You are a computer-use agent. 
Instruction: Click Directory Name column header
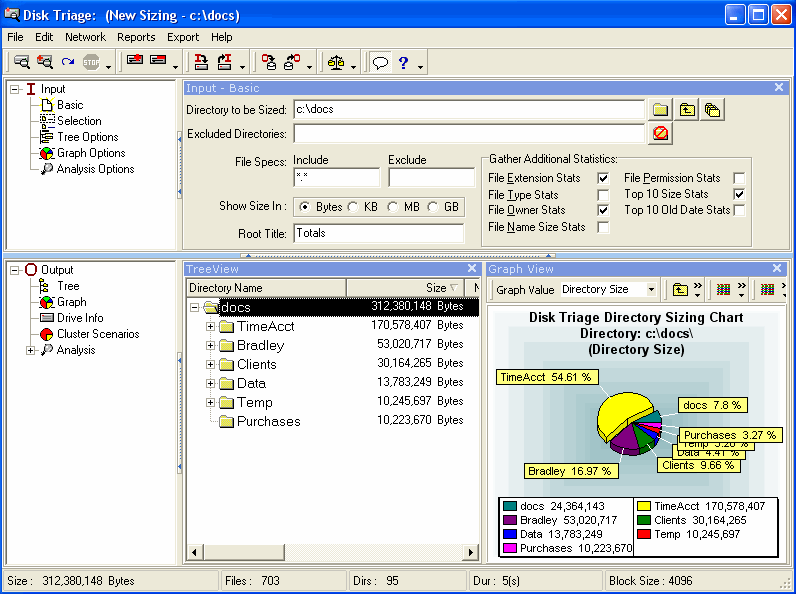coord(267,288)
